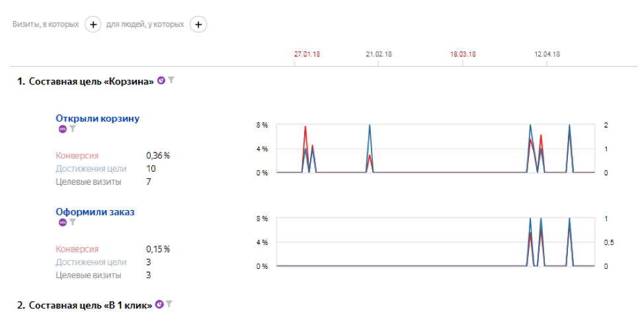Click the purple clock icon next to «Корзина» goal
Screen dimensions: 644x321
pos(161,81)
